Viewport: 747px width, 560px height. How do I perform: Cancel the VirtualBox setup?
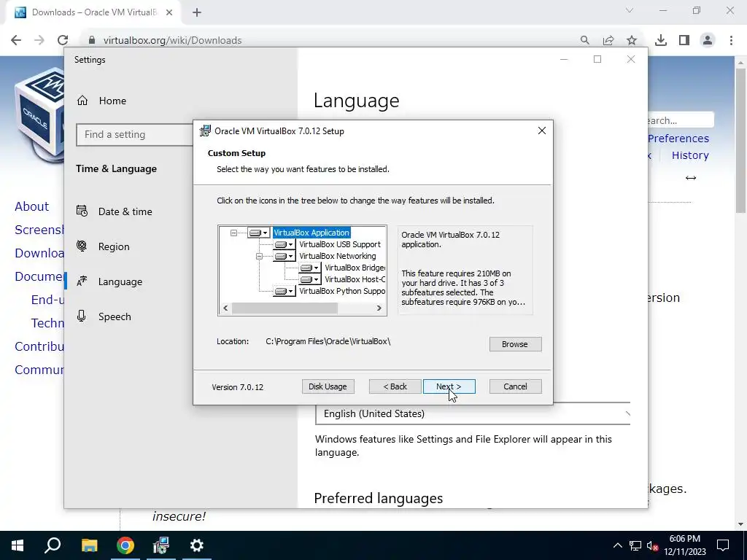(x=515, y=386)
